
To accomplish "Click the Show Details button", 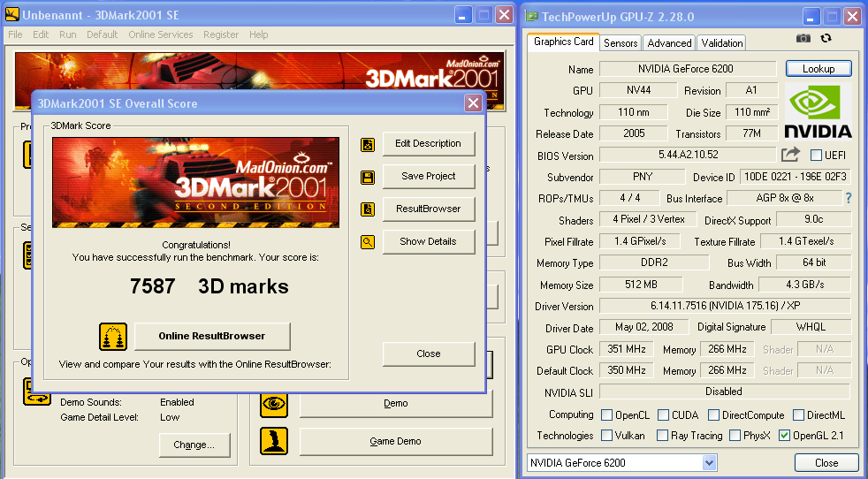I will click(429, 241).
